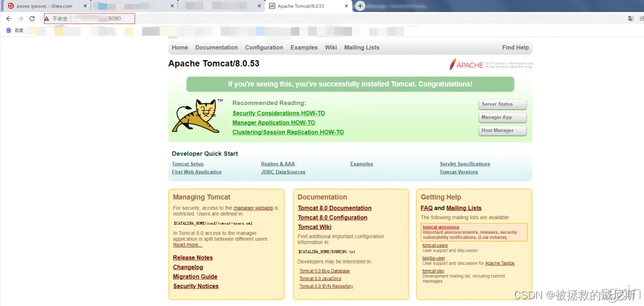Click the translate page icon

[631, 18]
